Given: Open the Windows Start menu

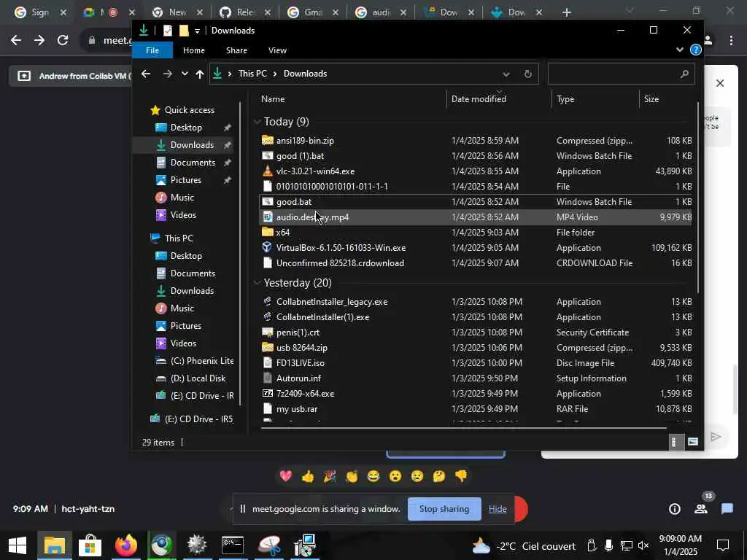Looking at the screenshot, I should coord(18,545).
